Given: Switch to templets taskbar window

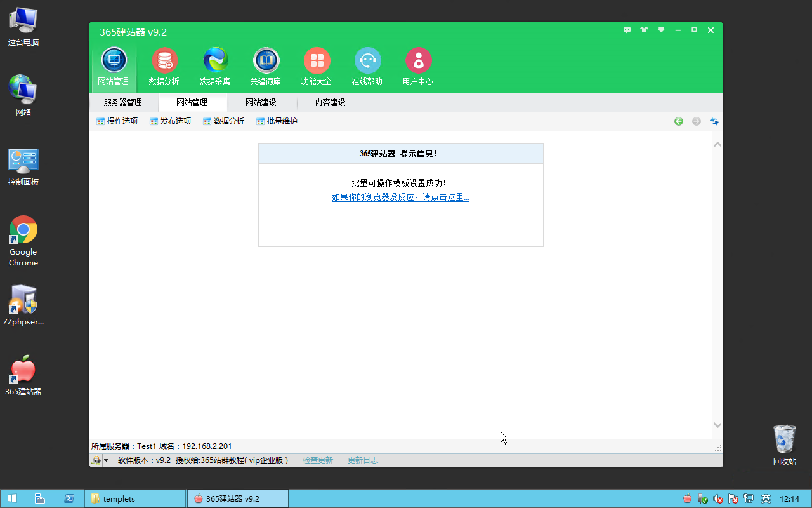Looking at the screenshot, I should (x=135, y=498).
